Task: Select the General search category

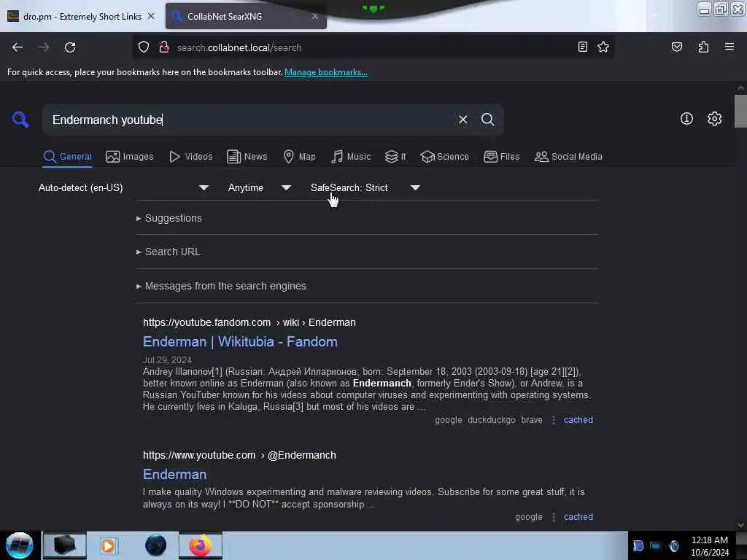Action: 67,157
